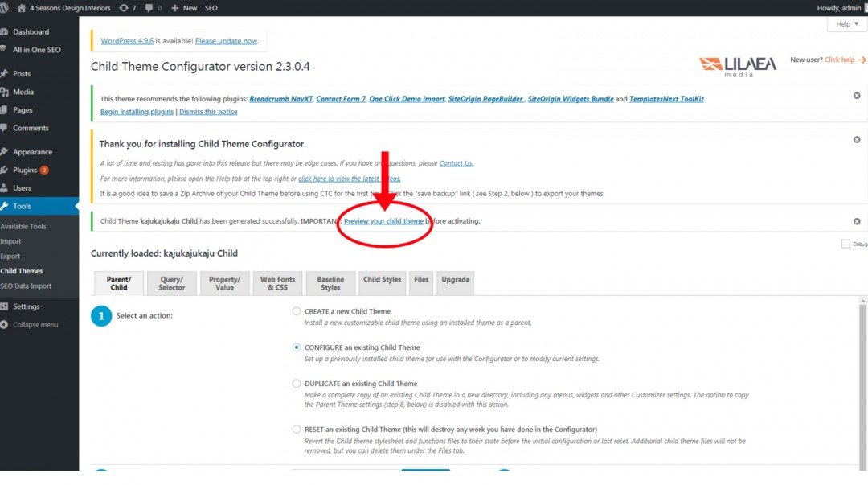
Task: Click the Contact Us link
Action: [457, 163]
